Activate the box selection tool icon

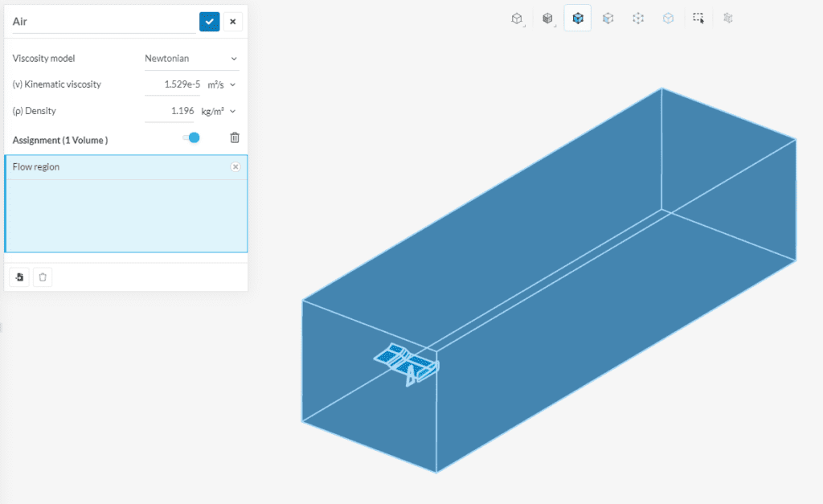tap(698, 18)
